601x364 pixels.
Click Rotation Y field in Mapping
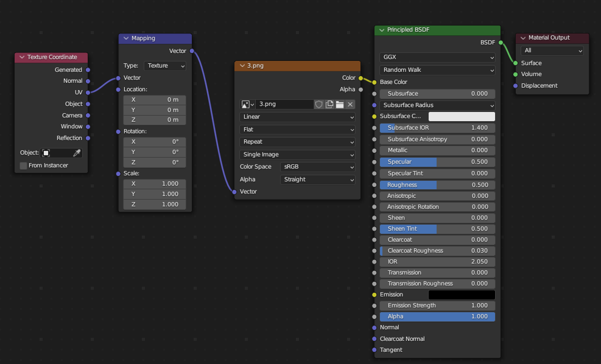155,152
